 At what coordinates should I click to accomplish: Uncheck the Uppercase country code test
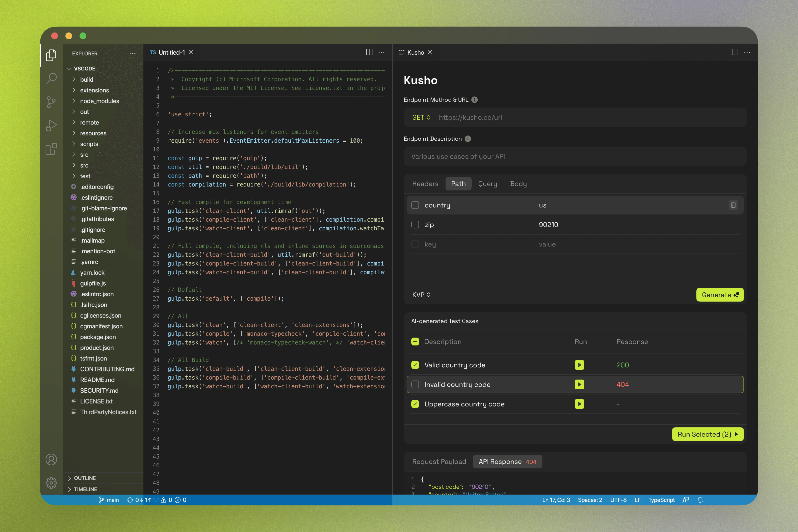pyautogui.click(x=415, y=404)
